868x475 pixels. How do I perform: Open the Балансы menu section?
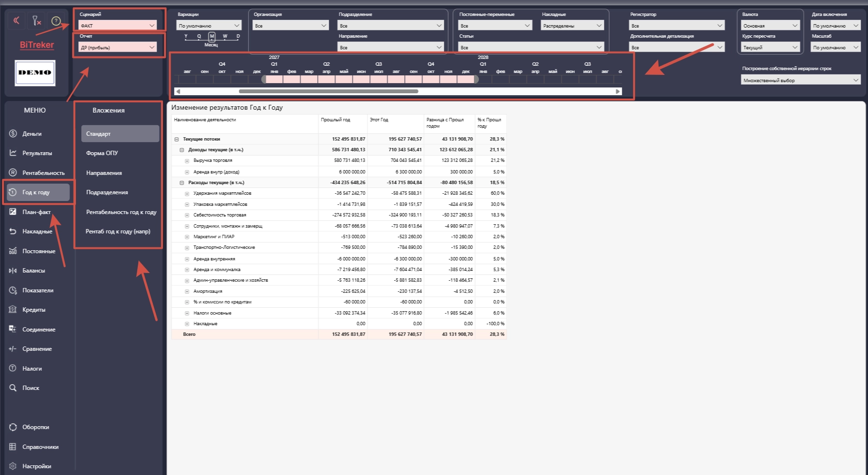(33, 271)
